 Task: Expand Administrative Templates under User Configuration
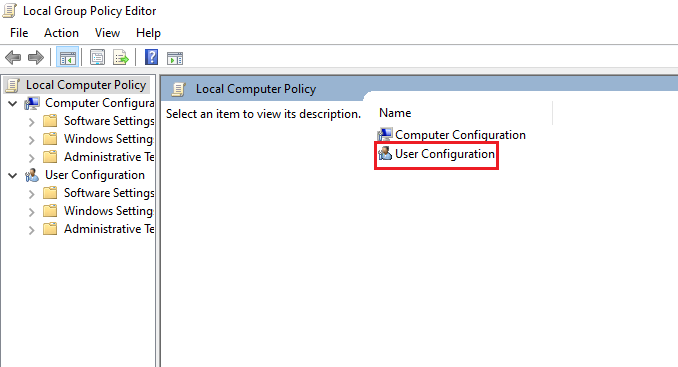pos(32,230)
